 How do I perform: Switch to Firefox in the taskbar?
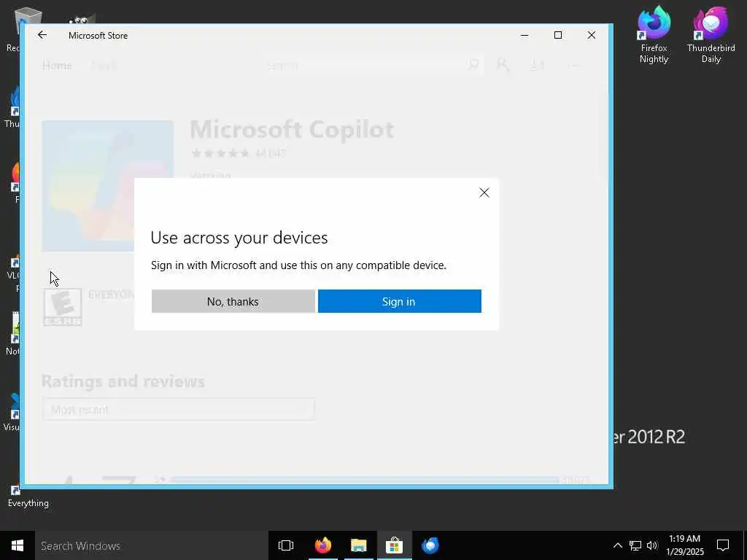coord(323,545)
